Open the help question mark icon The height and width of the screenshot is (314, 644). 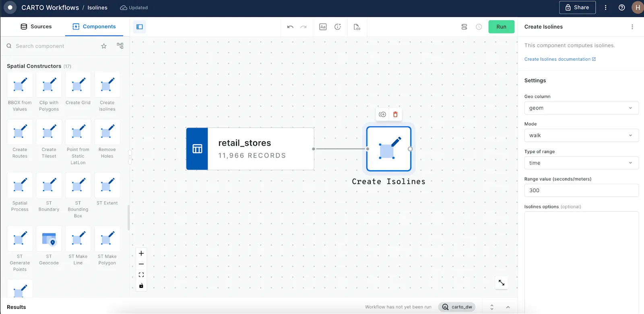coord(621,8)
